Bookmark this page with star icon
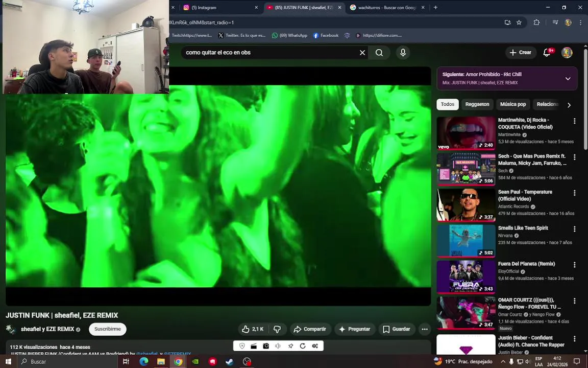The height and width of the screenshot is (368, 588). tap(519, 22)
